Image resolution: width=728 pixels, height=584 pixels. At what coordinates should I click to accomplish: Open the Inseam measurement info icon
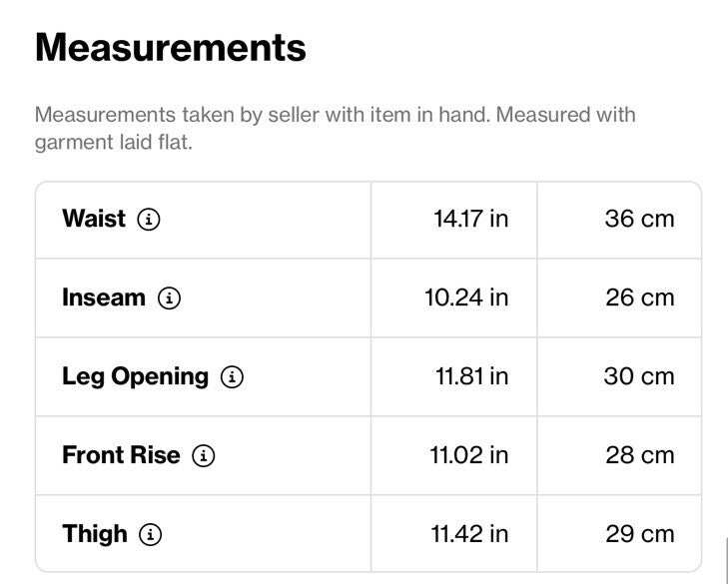pyautogui.click(x=169, y=298)
